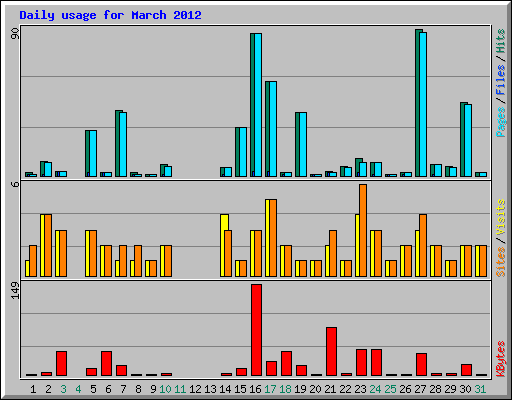Click day label '5' on x-axis

93,389
